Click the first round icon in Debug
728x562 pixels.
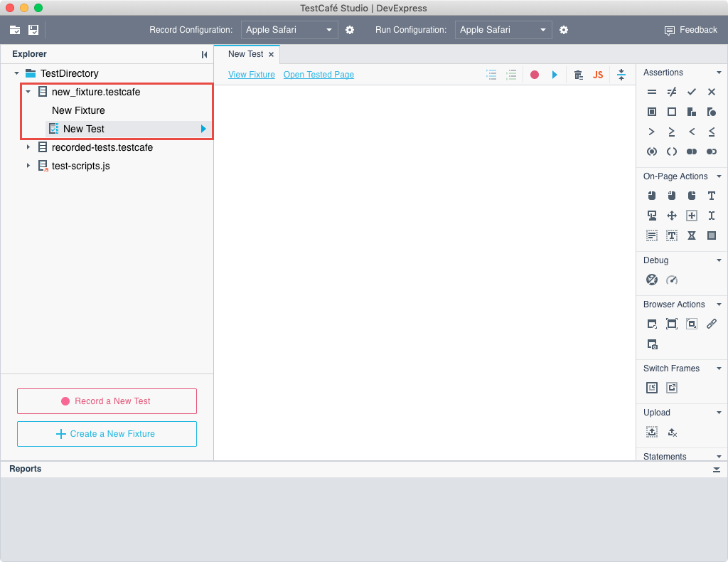652,280
